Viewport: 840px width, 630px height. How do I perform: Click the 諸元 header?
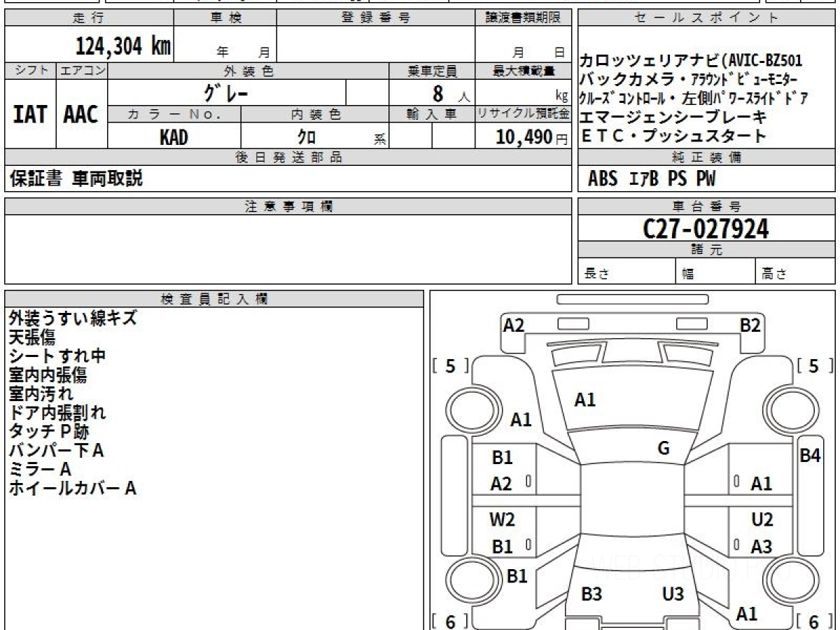pyautogui.click(x=706, y=250)
